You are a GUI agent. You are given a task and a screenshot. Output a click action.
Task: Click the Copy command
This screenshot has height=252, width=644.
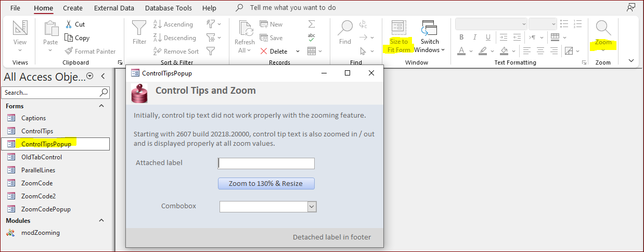[77, 38]
